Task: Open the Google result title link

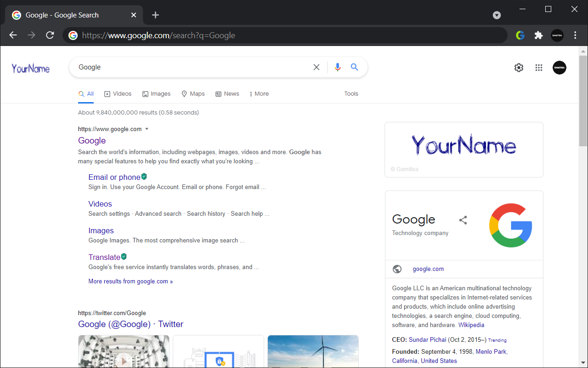Action: coord(92,141)
